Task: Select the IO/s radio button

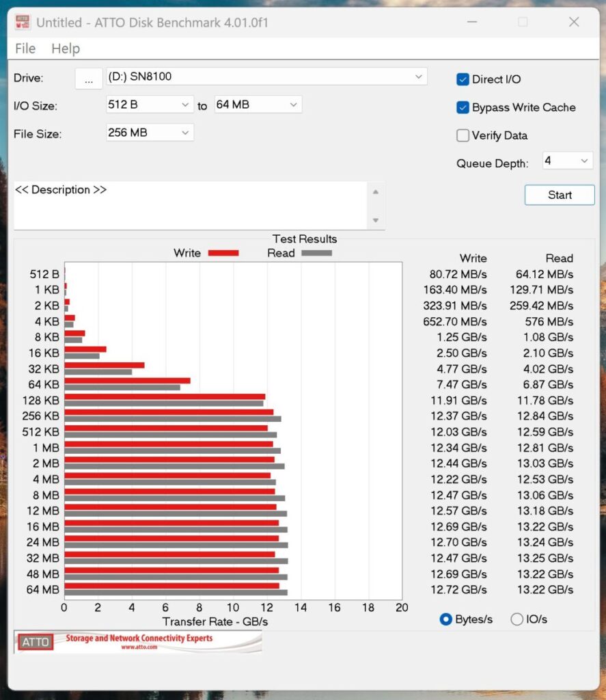Action: (x=517, y=619)
